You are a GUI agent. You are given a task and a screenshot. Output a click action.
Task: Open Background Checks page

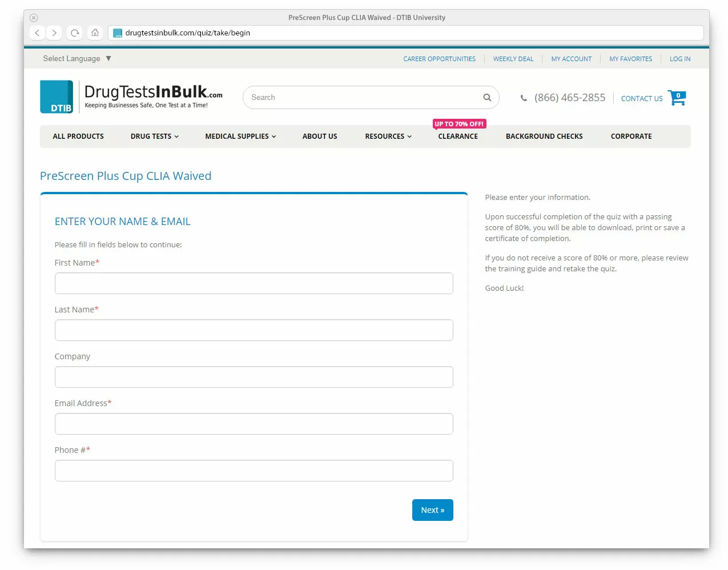pyautogui.click(x=544, y=137)
